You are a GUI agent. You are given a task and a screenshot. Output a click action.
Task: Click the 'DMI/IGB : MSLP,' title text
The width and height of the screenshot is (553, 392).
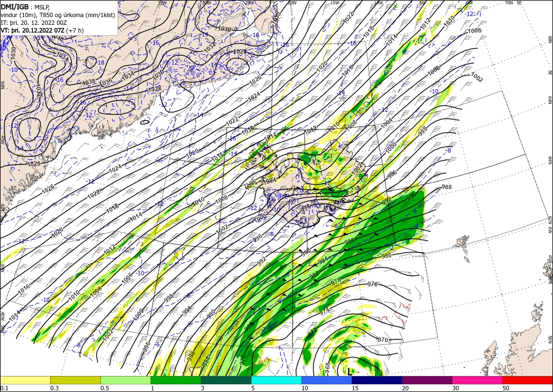tap(25, 6)
